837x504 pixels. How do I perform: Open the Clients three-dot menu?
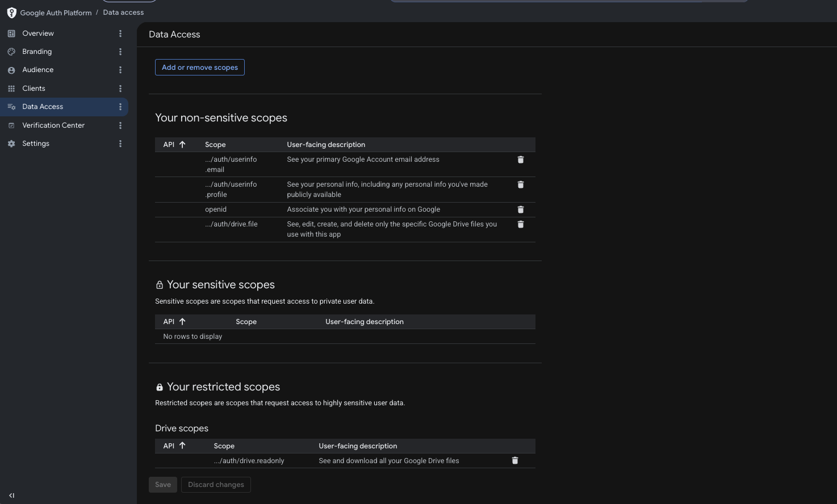[120, 89]
